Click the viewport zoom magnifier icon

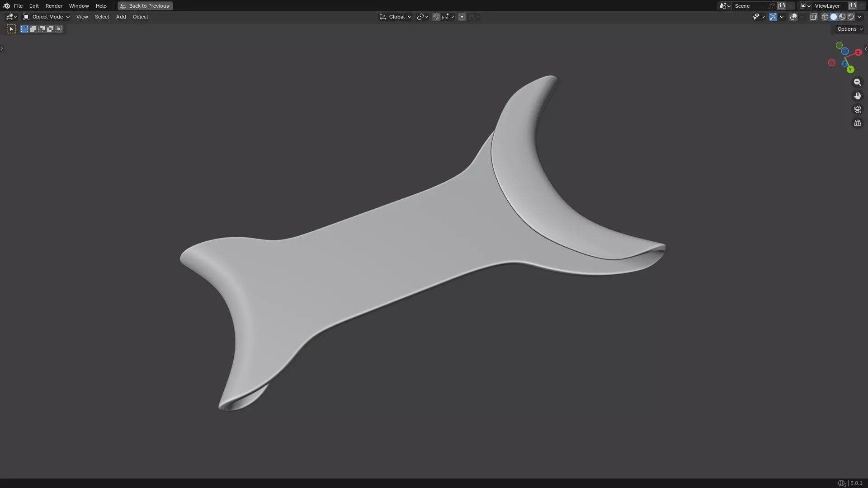[x=857, y=82]
